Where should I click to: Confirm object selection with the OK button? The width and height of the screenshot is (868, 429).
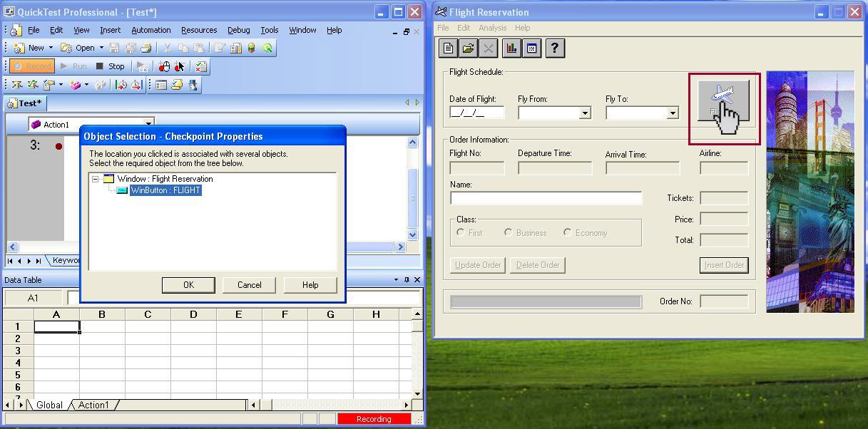(x=188, y=284)
